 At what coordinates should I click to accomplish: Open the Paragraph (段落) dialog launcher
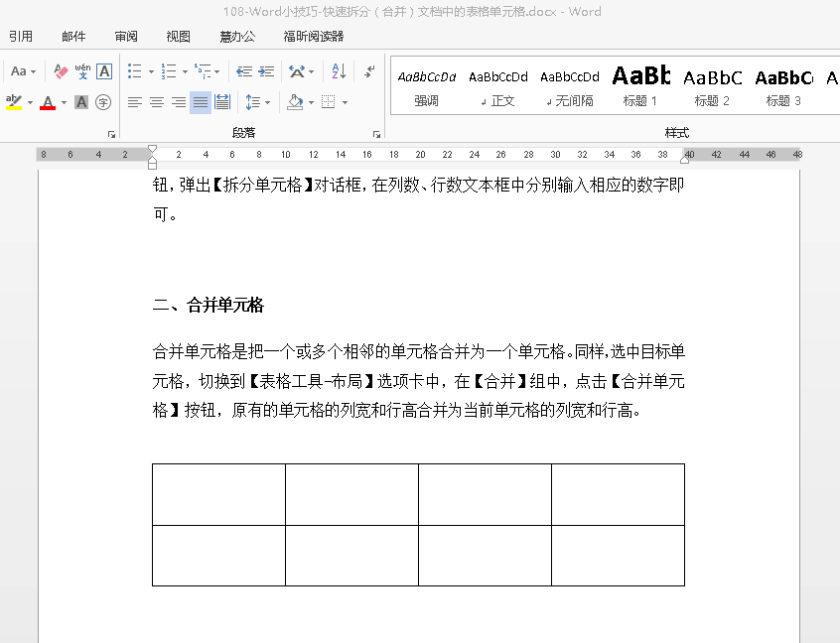tap(376, 134)
